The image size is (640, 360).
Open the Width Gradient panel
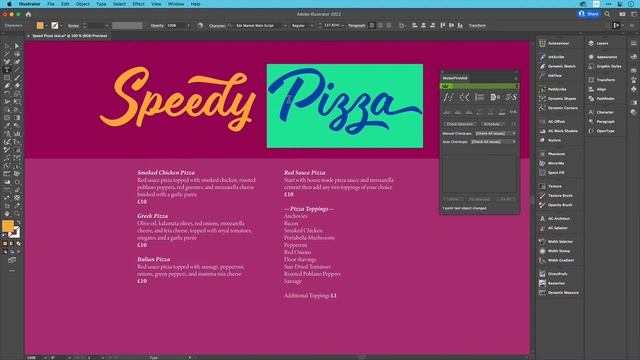(x=557, y=260)
